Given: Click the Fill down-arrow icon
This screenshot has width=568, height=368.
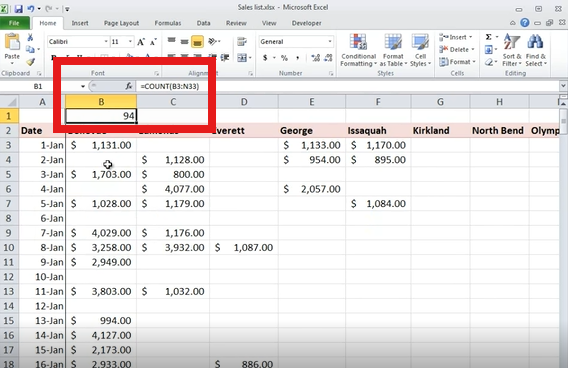Looking at the screenshot, I should click(489, 49).
